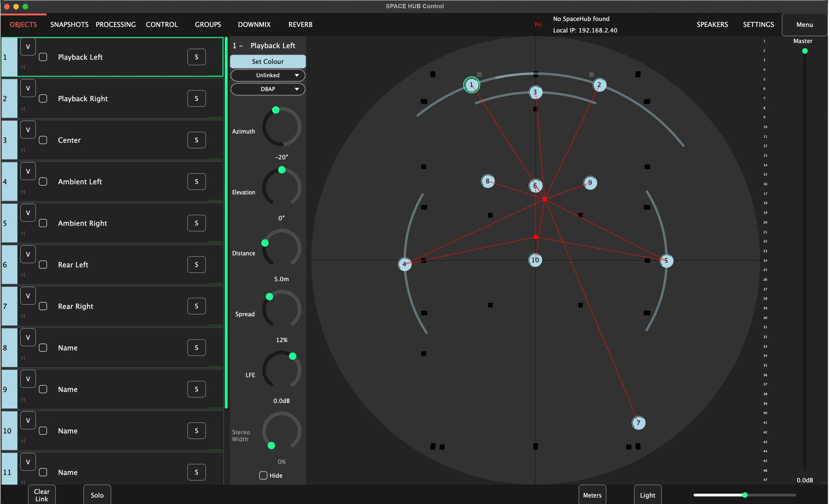Solo the Rear Right object
Image resolution: width=830 pixels, height=504 pixels.
(197, 306)
